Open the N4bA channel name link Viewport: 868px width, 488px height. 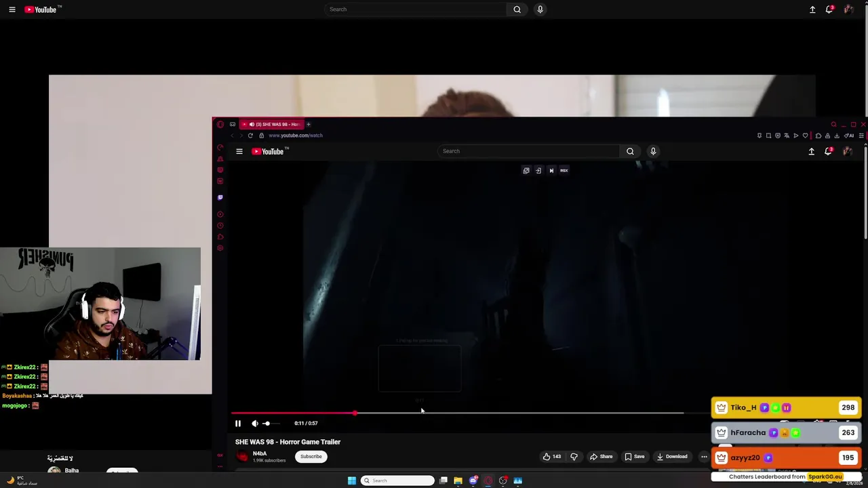[x=260, y=453]
